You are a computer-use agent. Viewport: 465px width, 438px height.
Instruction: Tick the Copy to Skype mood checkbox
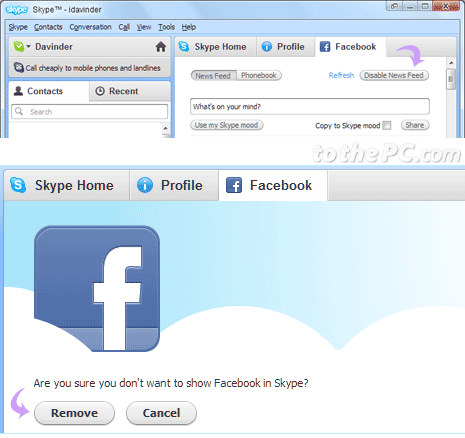[387, 125]
